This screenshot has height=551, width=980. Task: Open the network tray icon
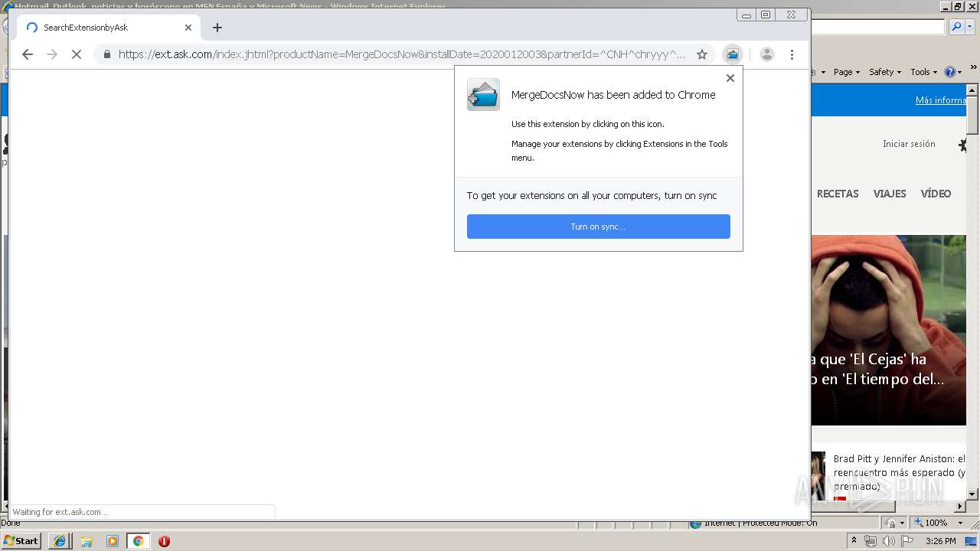coord(871,541)
